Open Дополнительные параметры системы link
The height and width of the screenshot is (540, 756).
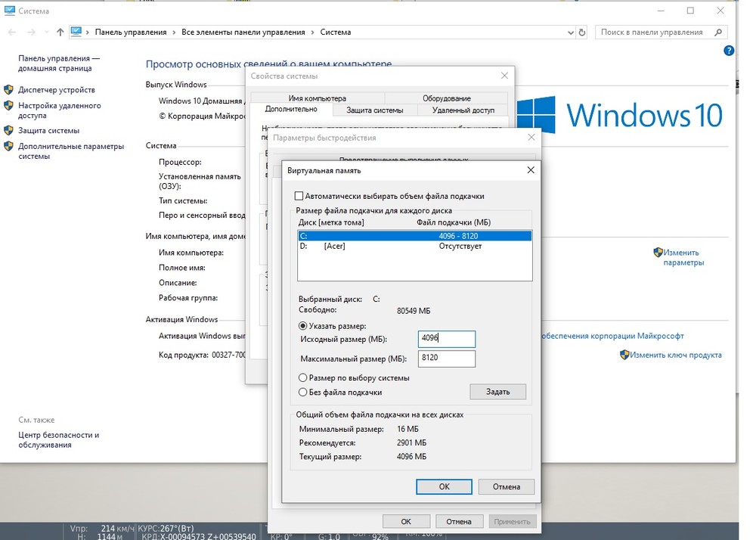(71, 151)
